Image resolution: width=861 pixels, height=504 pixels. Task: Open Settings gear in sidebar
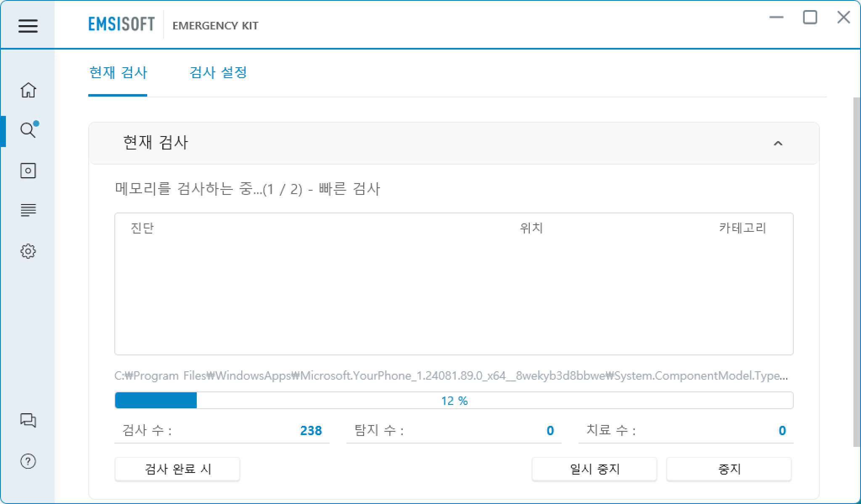coord(28,251)
